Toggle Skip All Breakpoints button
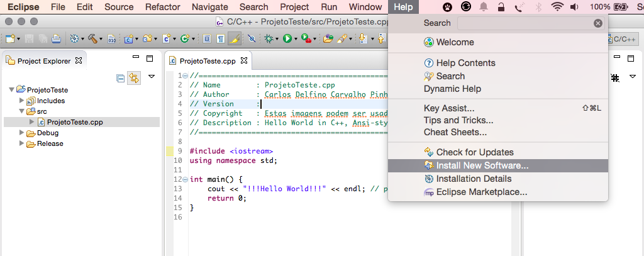The width and height of the screenshot is (644, 256). (x=252, y=38)
